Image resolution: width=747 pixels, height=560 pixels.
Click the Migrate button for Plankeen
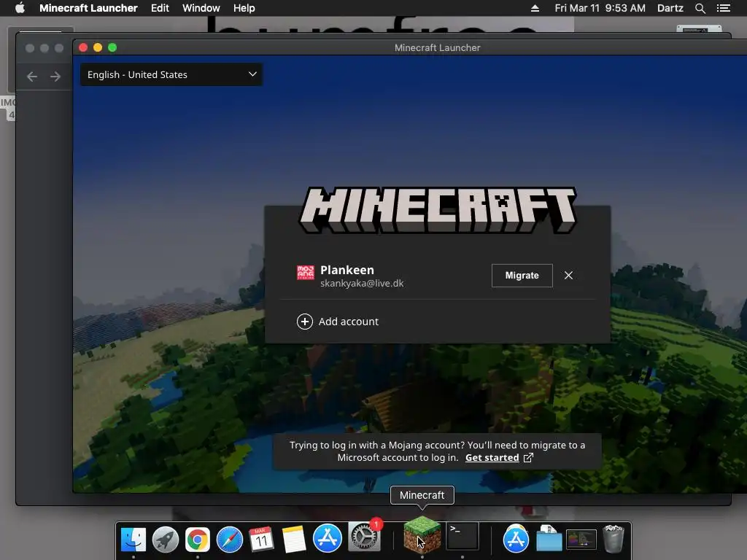522,276
